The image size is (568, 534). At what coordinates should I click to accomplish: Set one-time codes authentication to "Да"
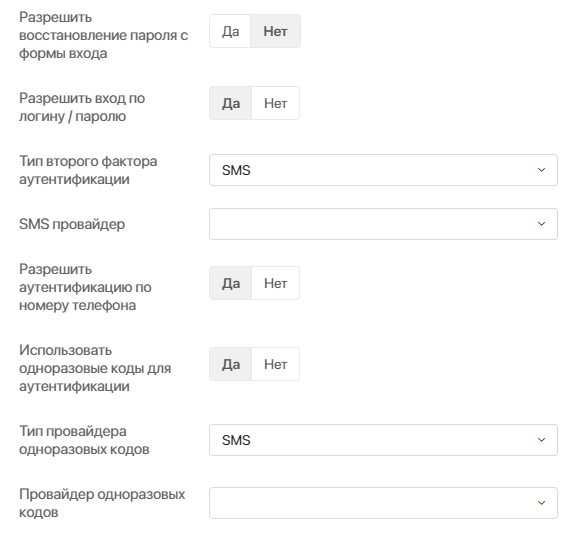point(231,364)
